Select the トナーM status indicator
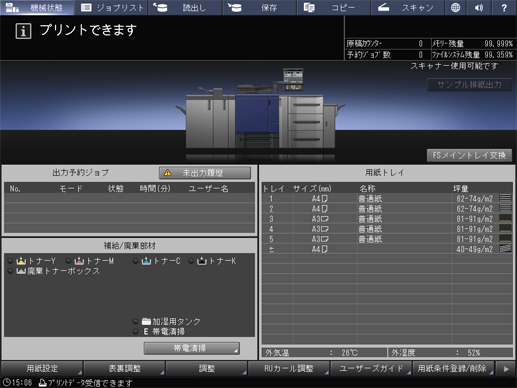The width and height of the screenshot is (517, 388). pos(68,261)
